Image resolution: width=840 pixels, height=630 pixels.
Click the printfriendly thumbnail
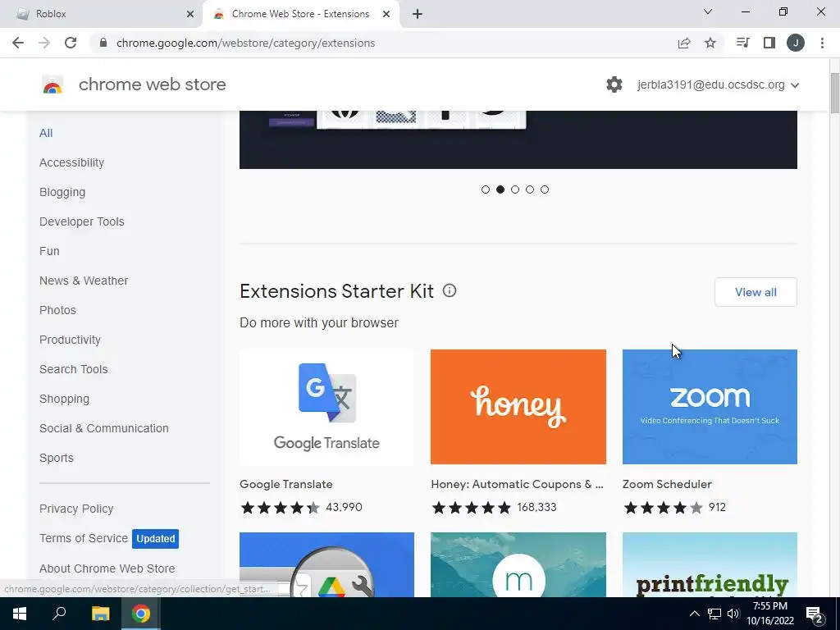coord(710,564)
